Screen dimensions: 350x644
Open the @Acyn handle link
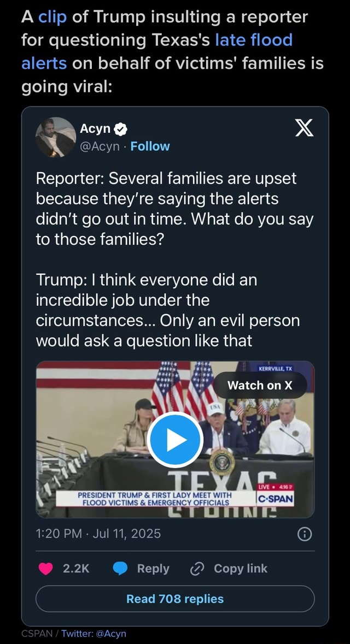pos(100,146)
